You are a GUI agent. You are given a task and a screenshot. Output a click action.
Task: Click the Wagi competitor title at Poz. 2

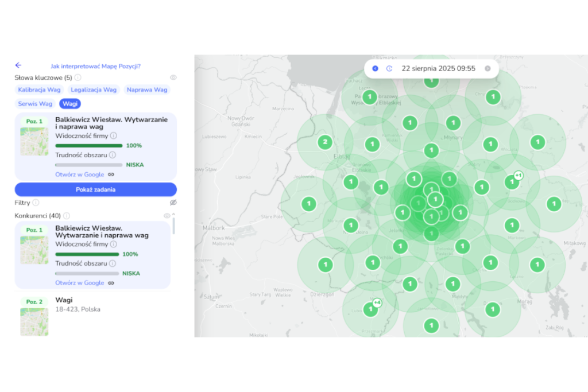tap(64, 300)
